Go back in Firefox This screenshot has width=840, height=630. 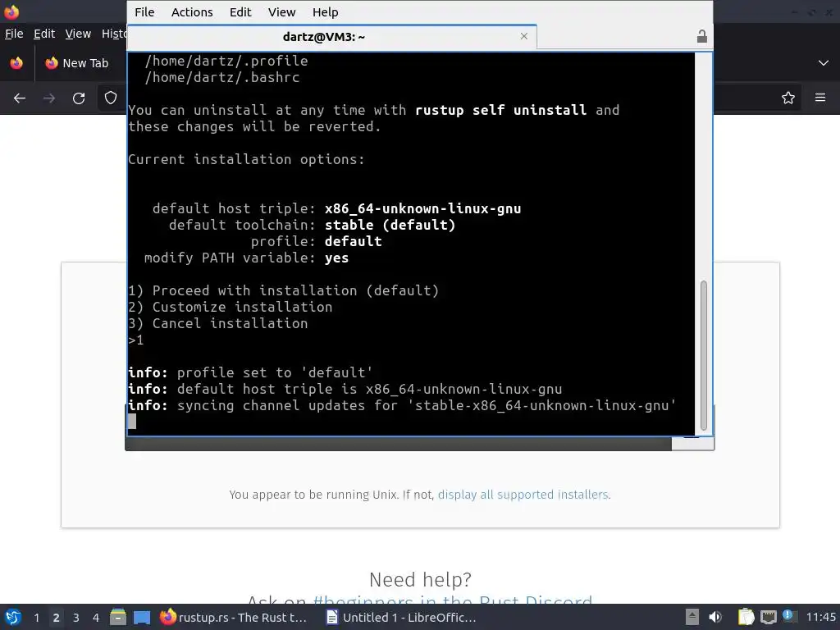click(x=20, y=98)
